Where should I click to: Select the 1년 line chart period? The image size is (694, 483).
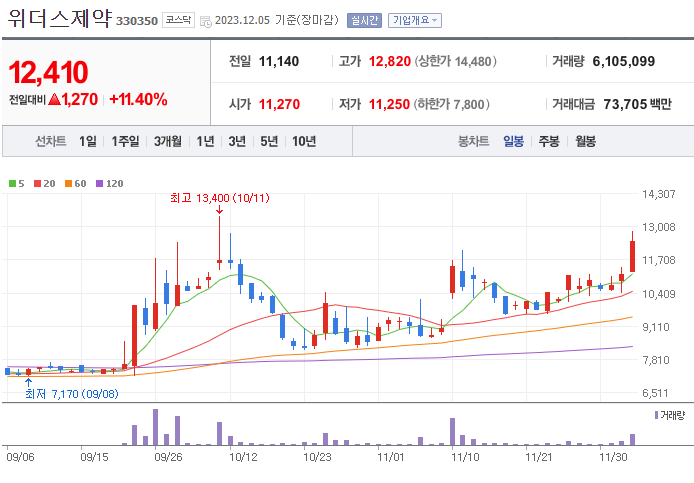205,141
